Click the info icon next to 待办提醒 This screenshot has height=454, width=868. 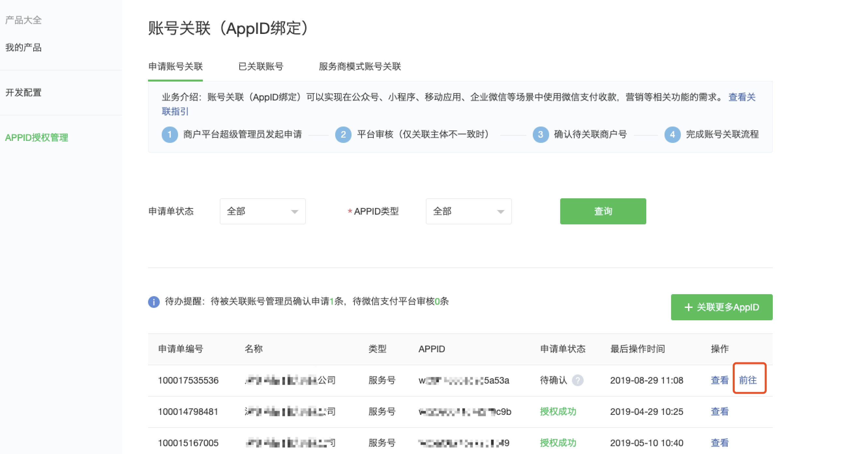tap(154, 302)
